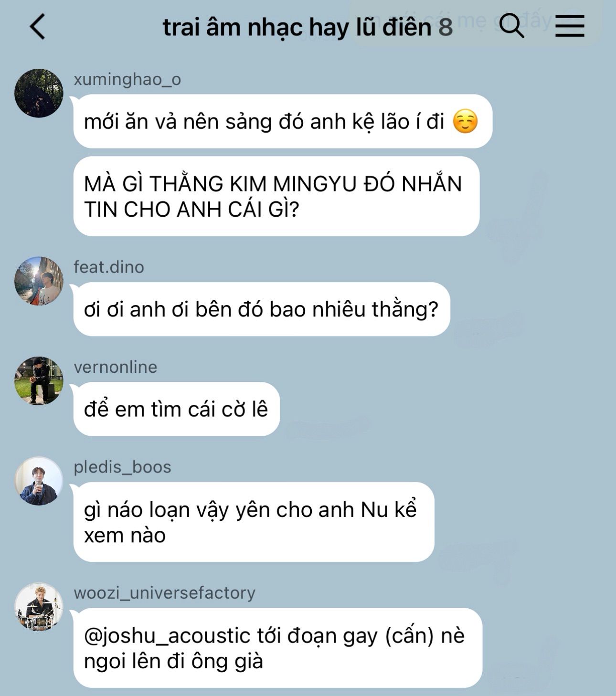The width and height of the screenshot is (616, 696).
Task: Open the hamburger menu icon
Action: 570,26
